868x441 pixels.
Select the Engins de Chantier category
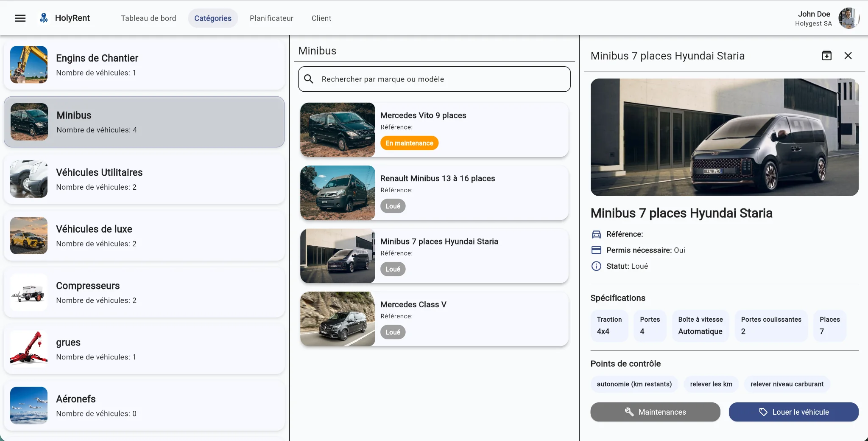pos(144,65)
